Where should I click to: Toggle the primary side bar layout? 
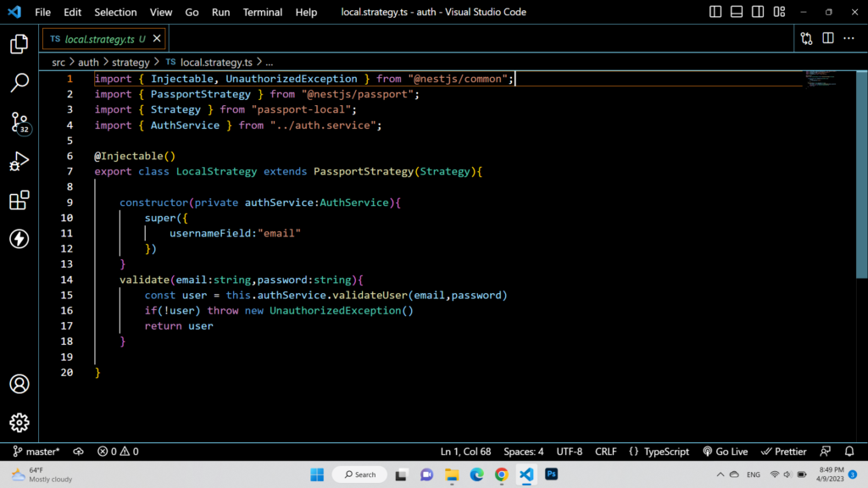pos(715,12)
